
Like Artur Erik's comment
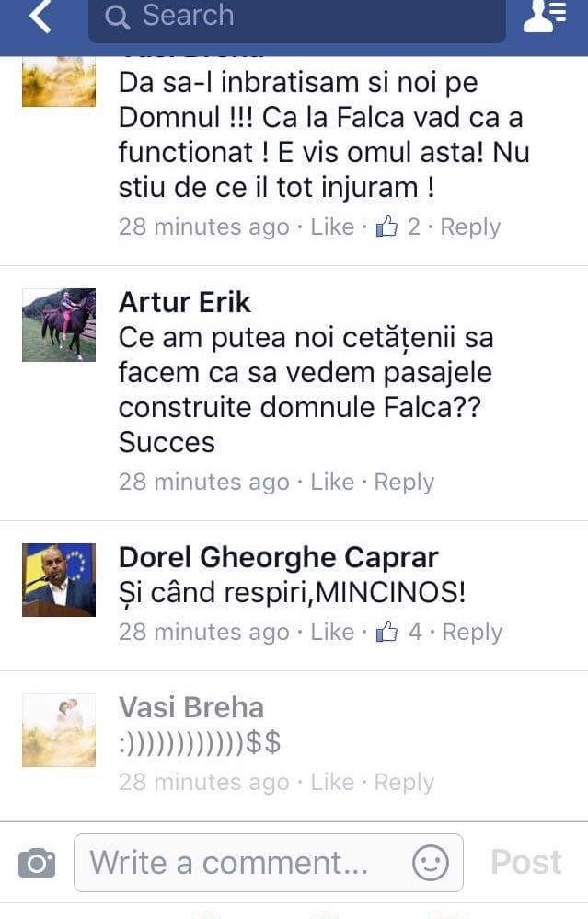[332, 482]
